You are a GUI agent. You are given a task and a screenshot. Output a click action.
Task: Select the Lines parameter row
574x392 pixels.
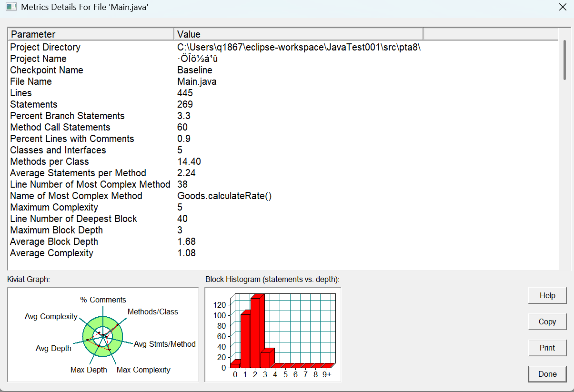click(283, 93)
